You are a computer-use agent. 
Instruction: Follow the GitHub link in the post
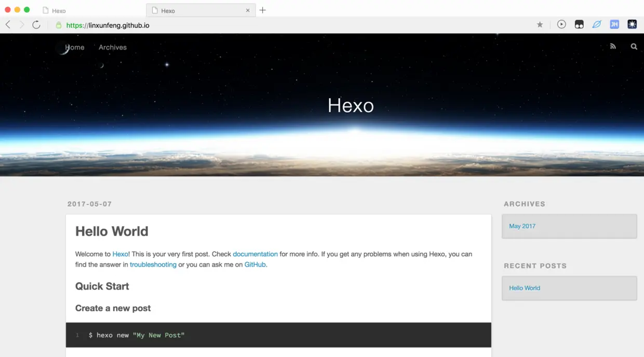click(255, 265)
